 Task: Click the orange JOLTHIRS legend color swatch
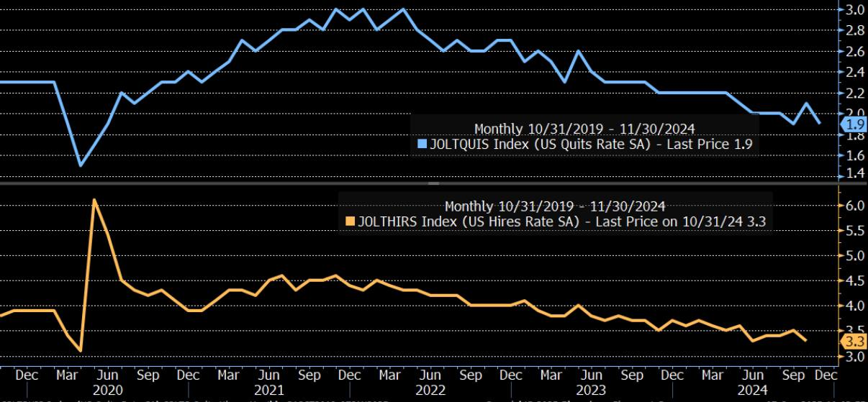[x=351, y=221]
